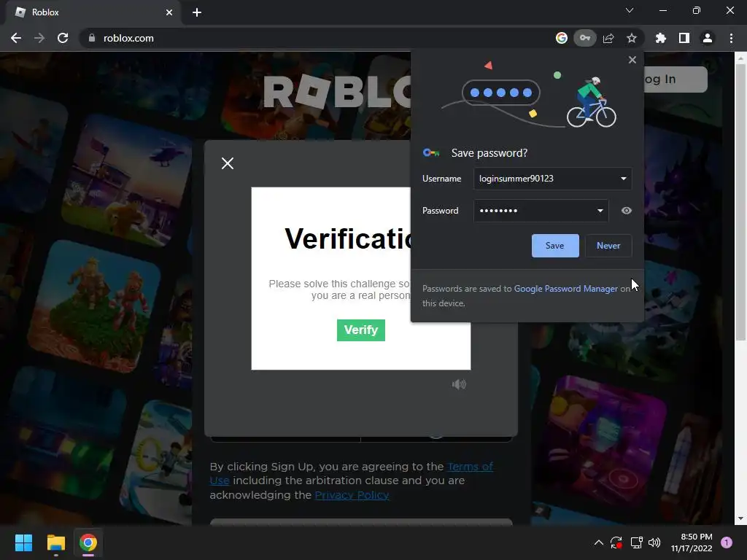Click the scrollbar up arrow
747x560 pixels.
[740, 58]
